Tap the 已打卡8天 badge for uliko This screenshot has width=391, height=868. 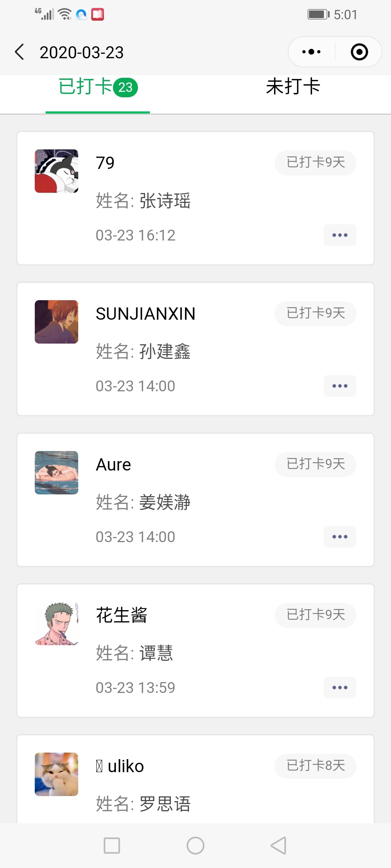(315, 766)
